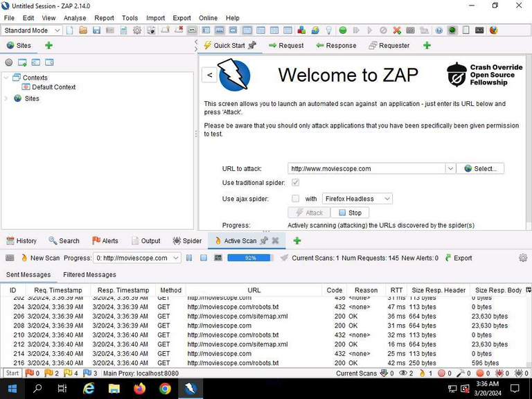Click the Export button in Active Scan

tap(459, 258)
